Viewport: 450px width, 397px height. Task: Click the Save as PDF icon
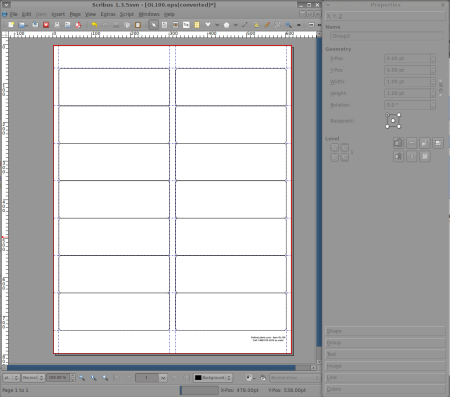tap(78, 25)
